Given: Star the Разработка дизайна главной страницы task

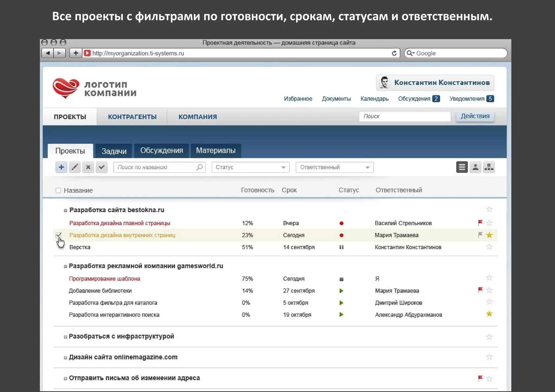Looking at the screenshot, I should coord(489,223).
